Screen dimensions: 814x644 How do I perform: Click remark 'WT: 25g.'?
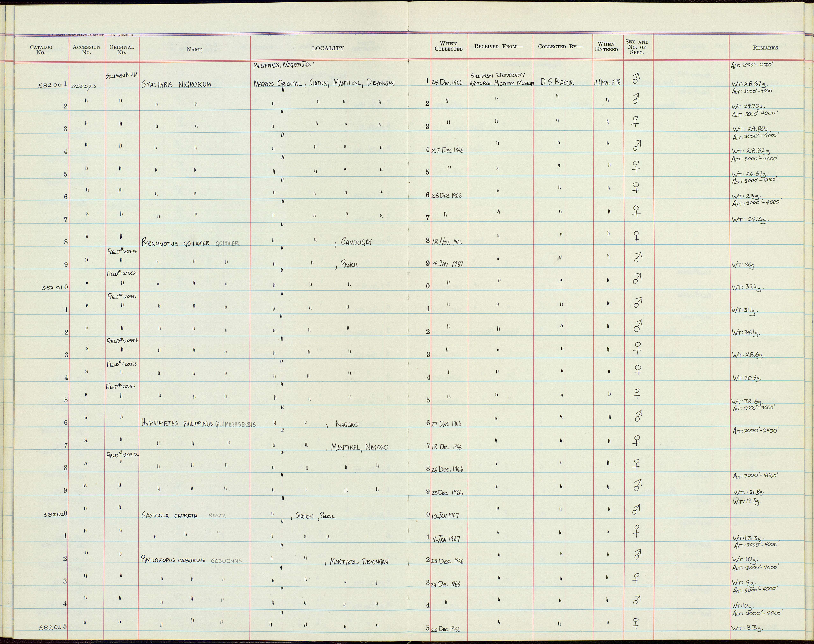[746, 196]
